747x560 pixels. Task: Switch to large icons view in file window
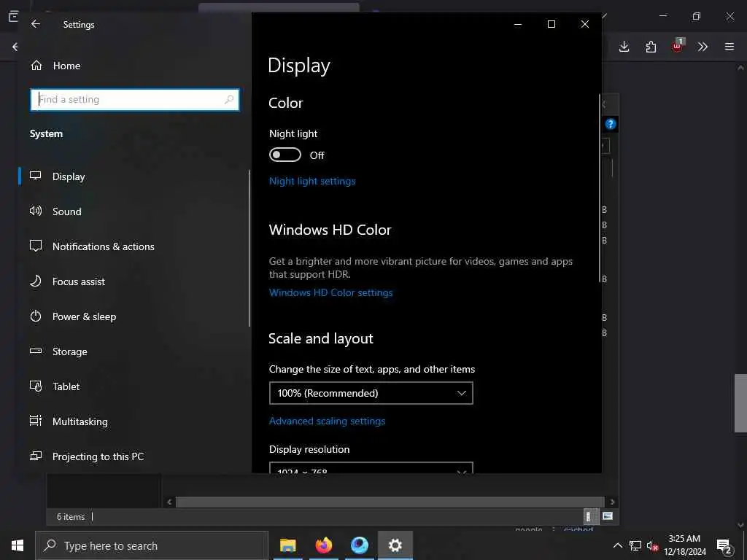pyautogui.click(x=608, y=516)
